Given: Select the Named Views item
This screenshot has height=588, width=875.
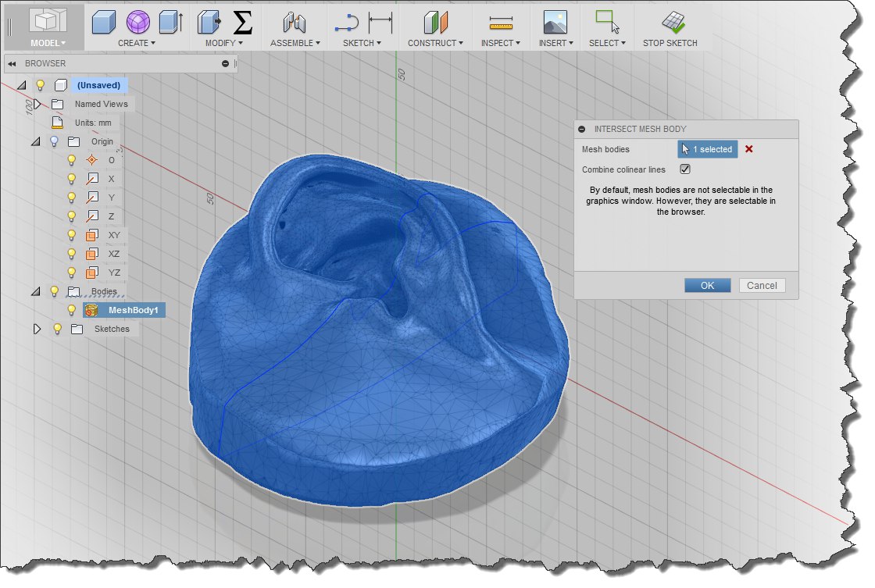Looking at the screenshot, I should point(101,104).
